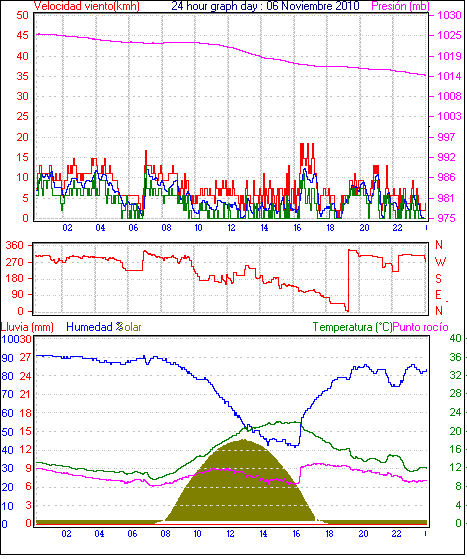This screenshot has width=467, height=559.
Task: Click the 'Lluvia (mm)' label
Action: (27, 327)
